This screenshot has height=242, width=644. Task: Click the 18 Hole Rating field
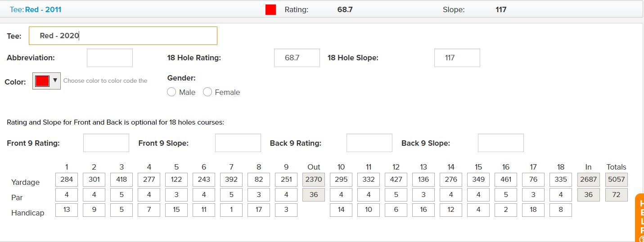297,58
